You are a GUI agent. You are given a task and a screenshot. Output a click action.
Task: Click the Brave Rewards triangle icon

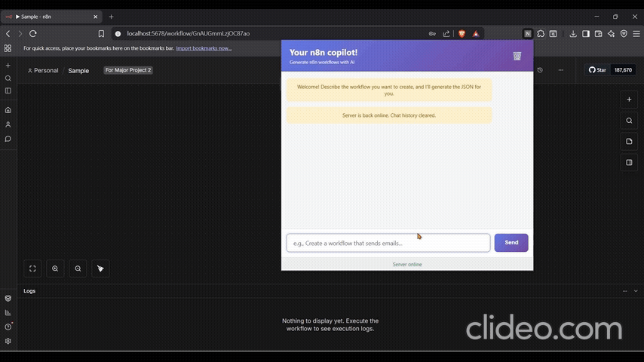pos(476,34)
